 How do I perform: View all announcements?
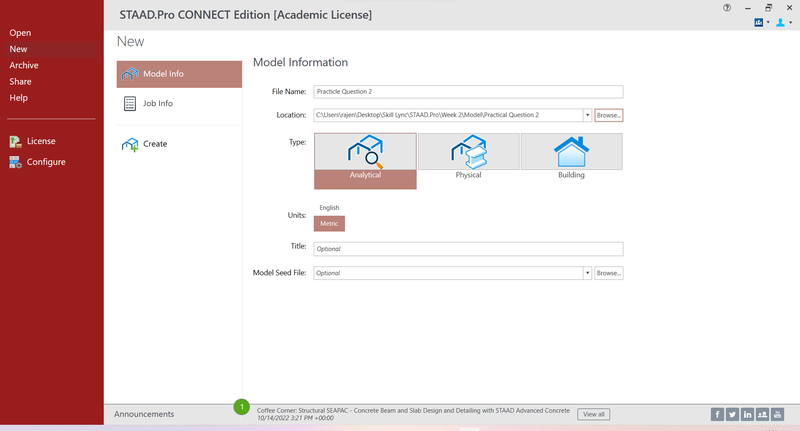click(x=593, y=414)
